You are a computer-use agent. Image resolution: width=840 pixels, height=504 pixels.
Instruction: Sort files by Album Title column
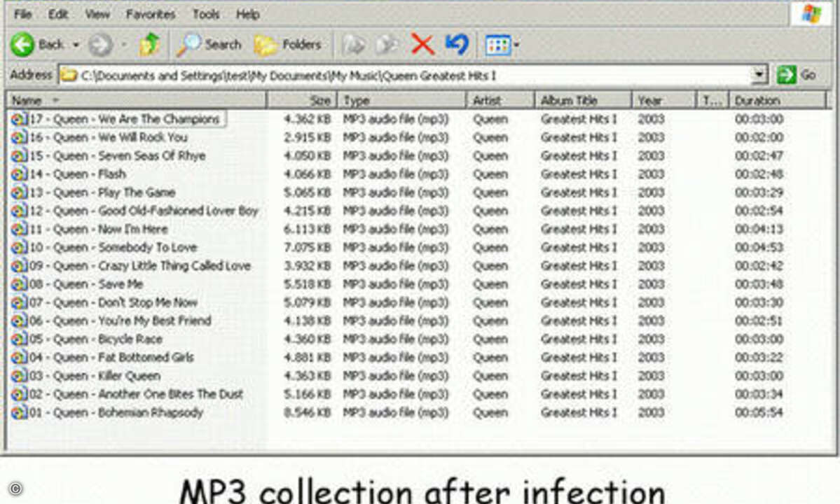(583, 100)
